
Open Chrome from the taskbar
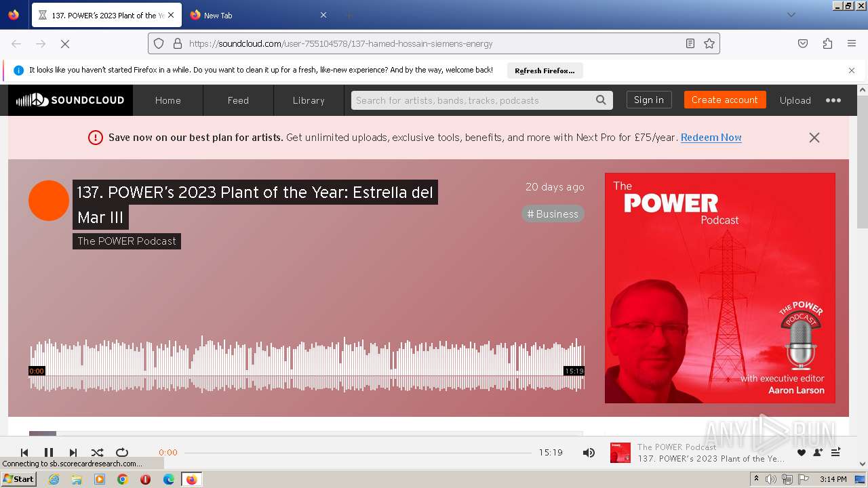[x=123, y=479]
